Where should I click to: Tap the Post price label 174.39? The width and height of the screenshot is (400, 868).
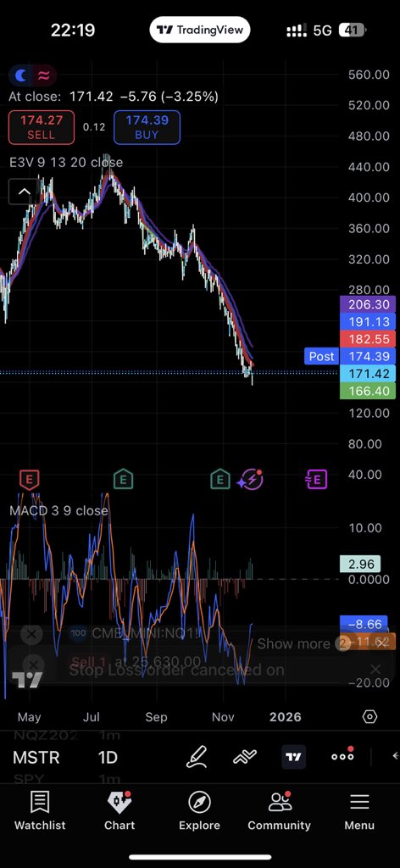tap(350, 356)
